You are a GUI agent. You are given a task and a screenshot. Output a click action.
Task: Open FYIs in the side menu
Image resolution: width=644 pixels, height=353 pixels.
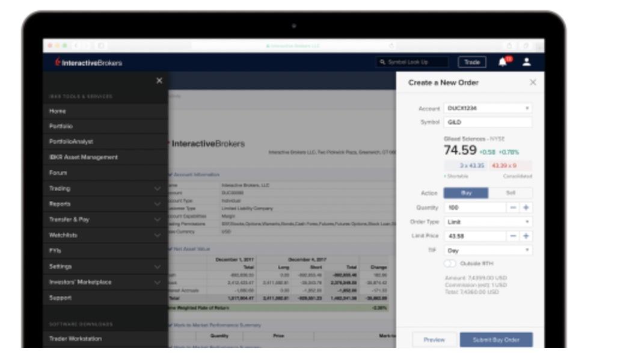pyautogui.click(x=105, y=251)
